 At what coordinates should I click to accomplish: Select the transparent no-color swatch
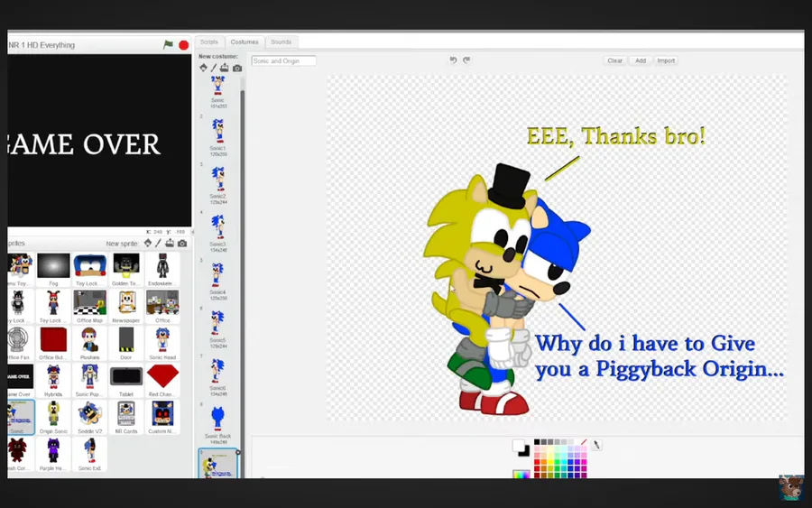tap(584, 442)
